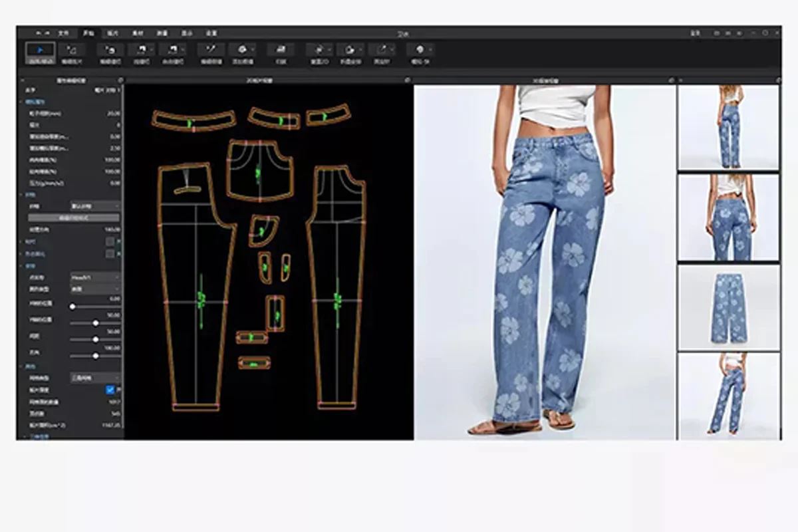Click the green grain arrow on the left trouser-leg pattern
Screen dimensions: 798x532
(201, 301)
